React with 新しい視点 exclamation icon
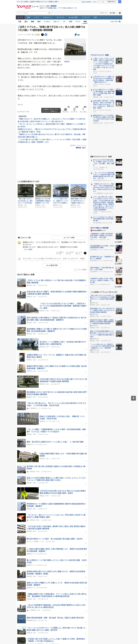 (x=83, y=109)
